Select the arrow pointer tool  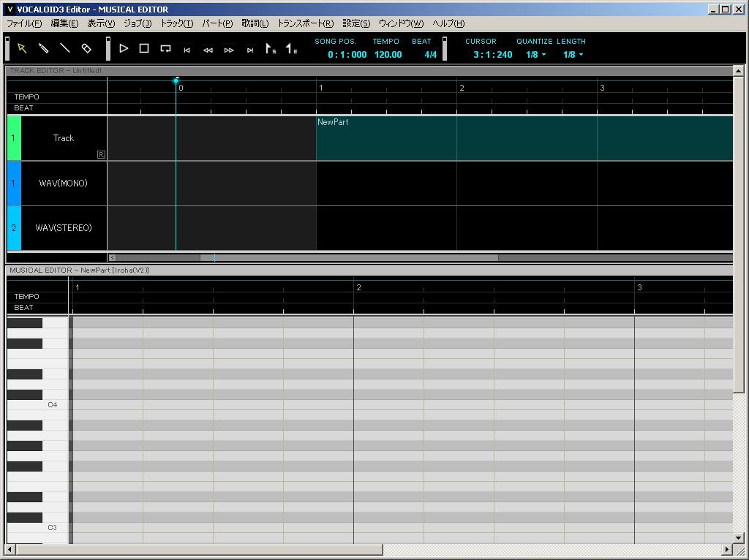pos(22,48)
